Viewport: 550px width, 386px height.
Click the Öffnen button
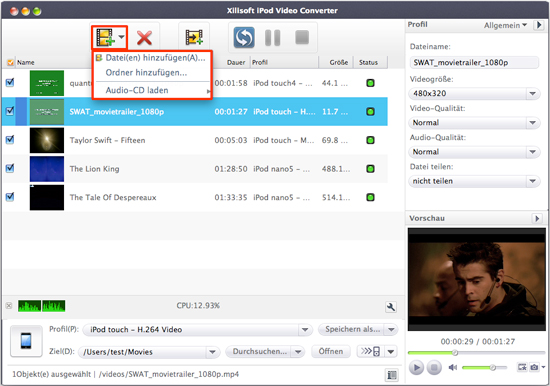(331, 352)
